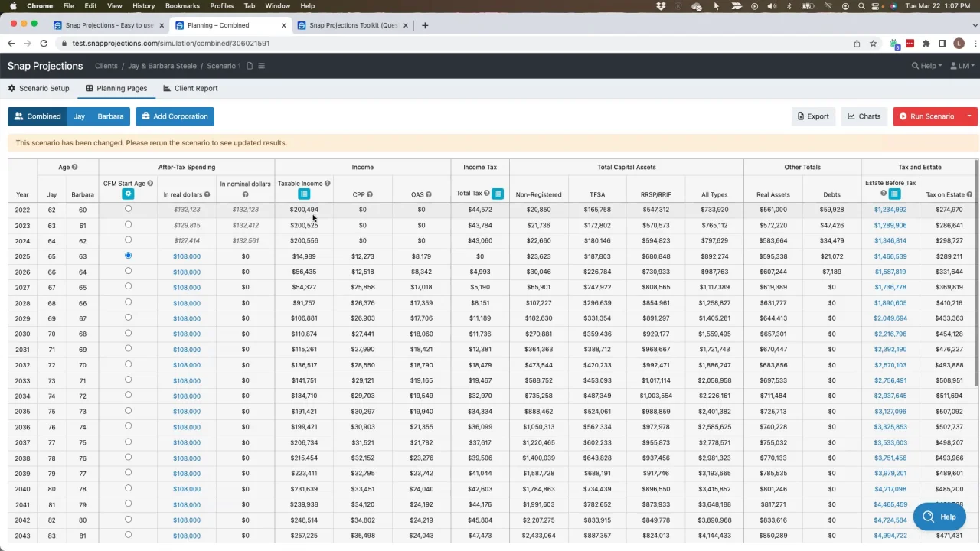Screen dimensions: 980x551
Task: Select CFM start radio for year 2030
Action: (128, 333)
